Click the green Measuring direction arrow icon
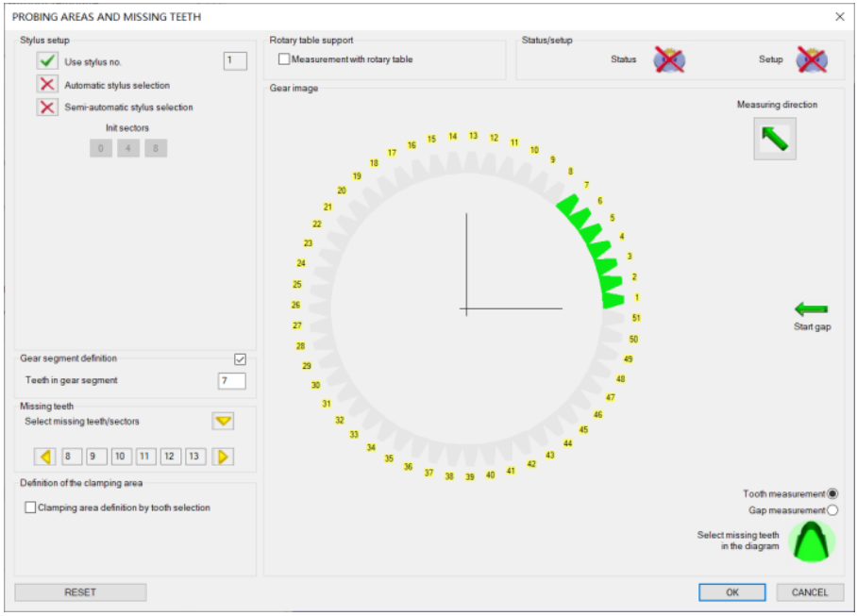 [774, 139]
